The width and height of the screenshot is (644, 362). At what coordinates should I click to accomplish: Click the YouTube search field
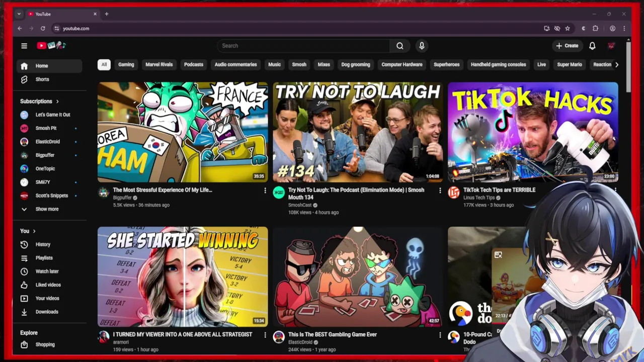303,46
